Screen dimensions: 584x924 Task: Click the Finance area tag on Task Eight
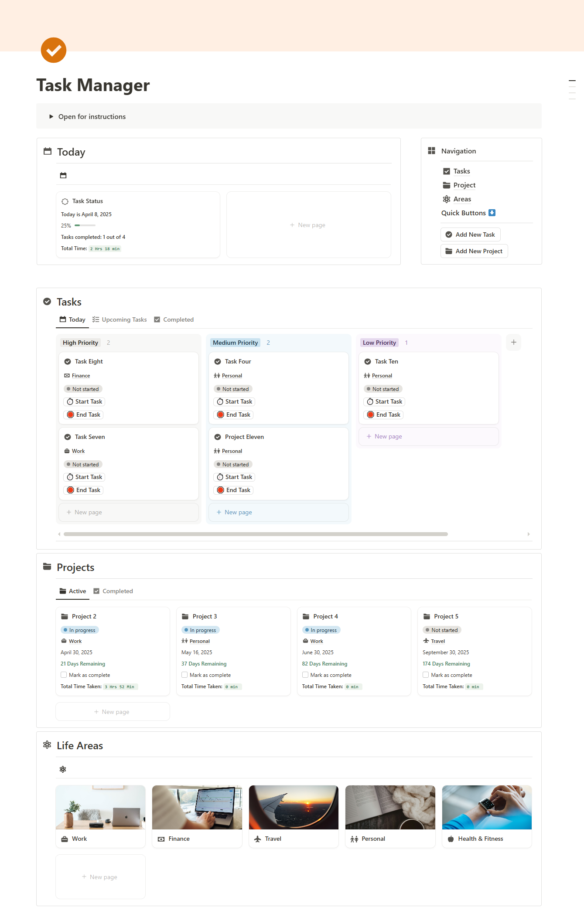click(77, 376)
